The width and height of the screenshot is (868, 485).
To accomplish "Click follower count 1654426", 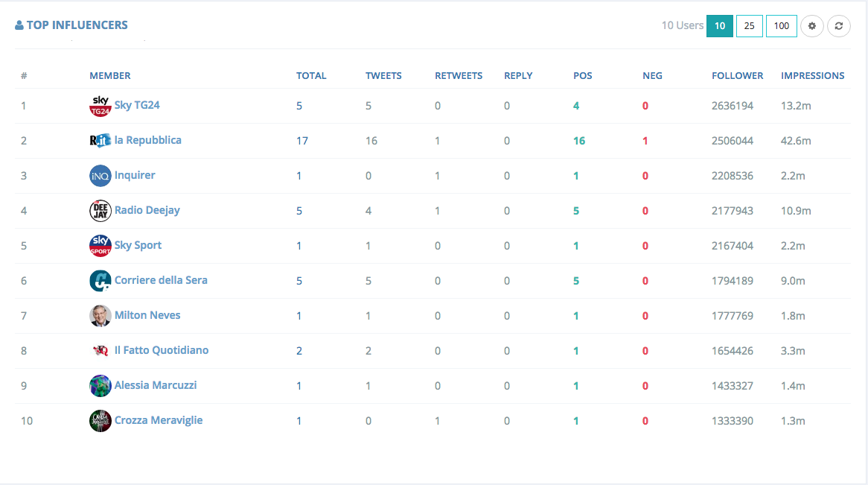I will pyautogui.click(x=733, y=351).
